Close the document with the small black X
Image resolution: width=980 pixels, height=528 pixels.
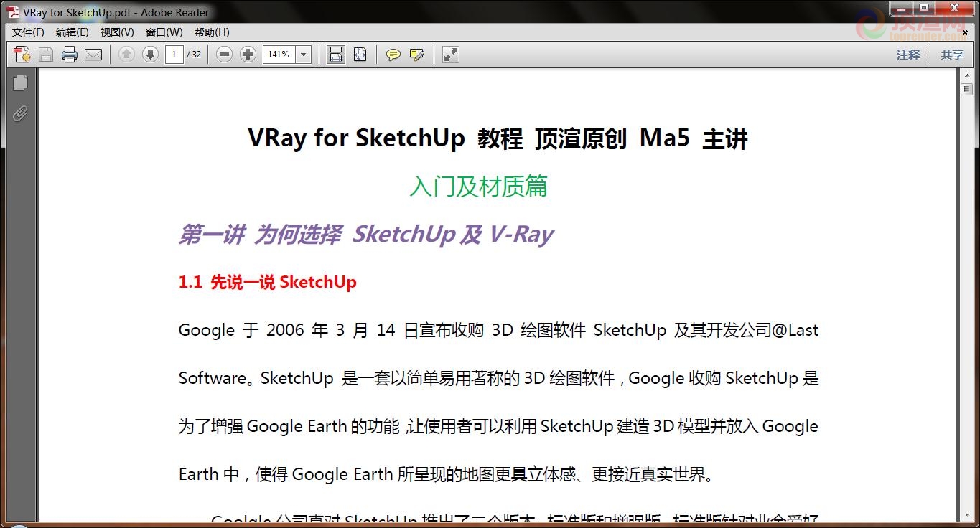966,32
